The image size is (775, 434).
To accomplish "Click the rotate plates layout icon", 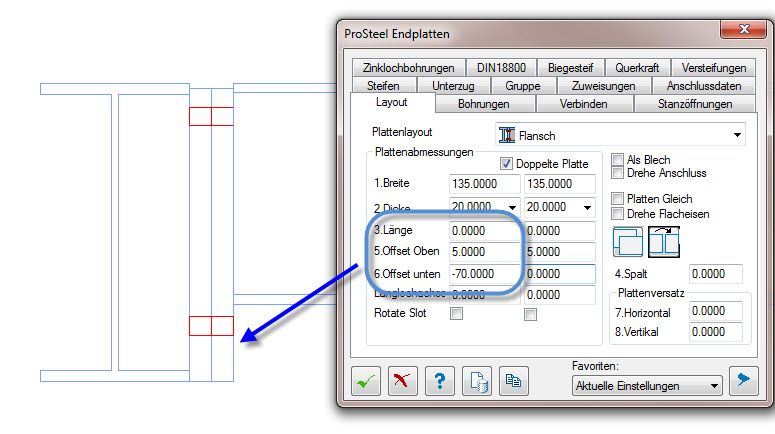I will 664,242.
